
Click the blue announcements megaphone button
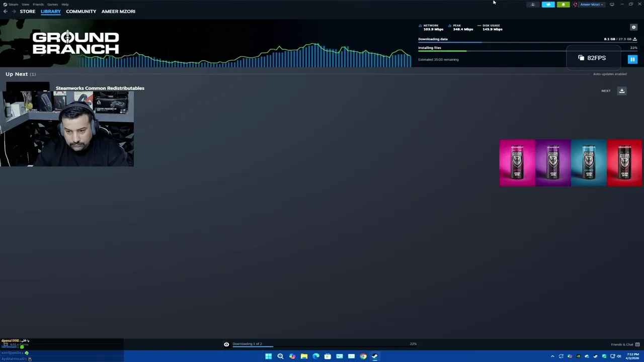click(x=548, y=5)
